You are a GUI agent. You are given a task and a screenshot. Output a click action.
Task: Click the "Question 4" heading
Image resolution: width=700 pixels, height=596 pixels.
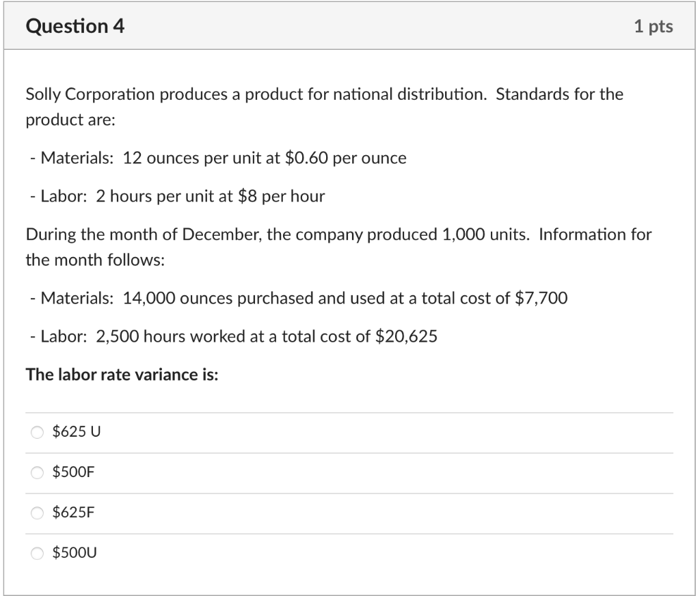pyautogui.click(x=75, y=27)
